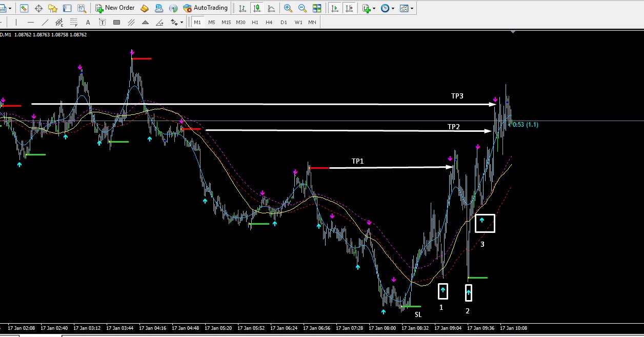Select the vertical line drawing tool
Viewport: 644px width, 337px height.
[16, 23]
